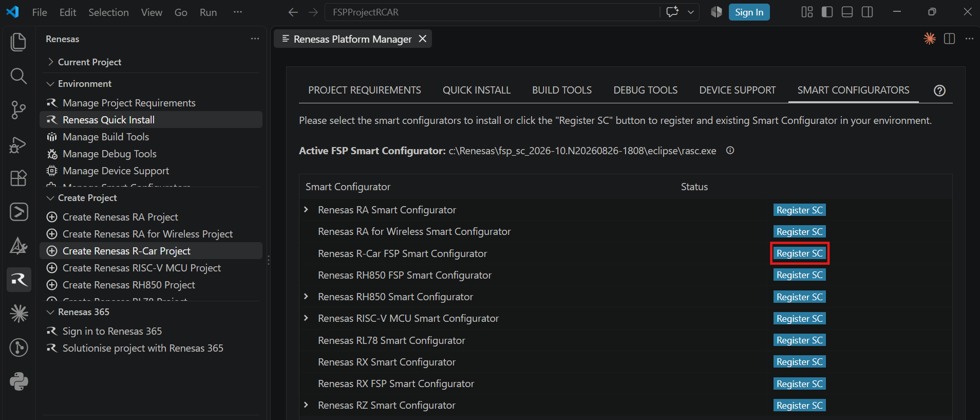980x420 pixels.
Task: Open the orange starburst icon in editor toolbar
Action: (x=930, y=39)
